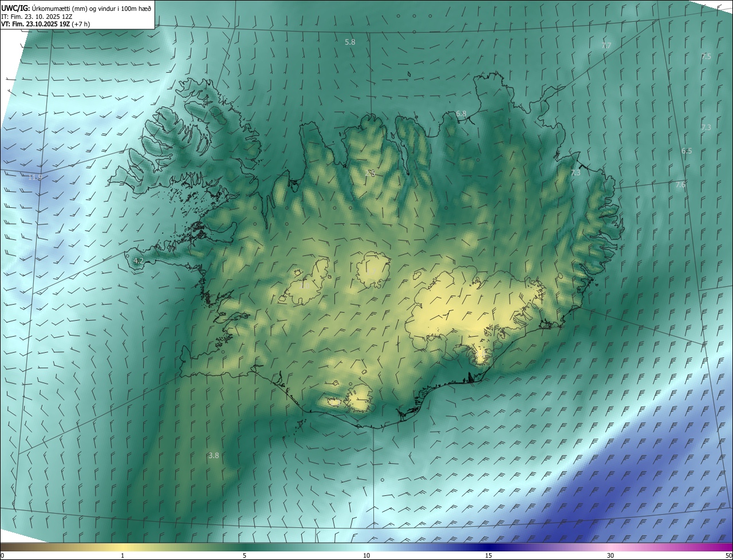This screenshot has width=733, height=560.
Task: Click the color scale tick label 15
Action: tap(488, 555)
